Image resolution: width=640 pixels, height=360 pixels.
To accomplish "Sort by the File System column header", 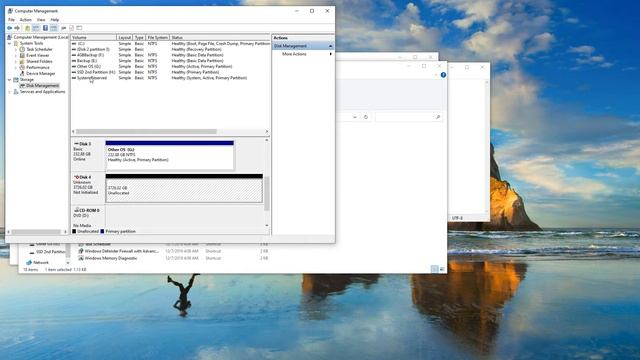I will (x=158, y=37).
